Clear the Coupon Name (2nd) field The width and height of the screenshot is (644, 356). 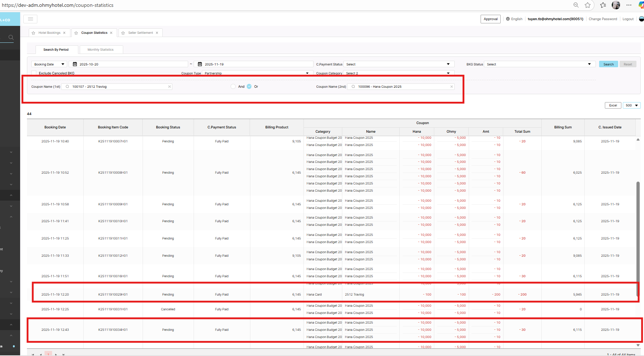pos(451,87)
